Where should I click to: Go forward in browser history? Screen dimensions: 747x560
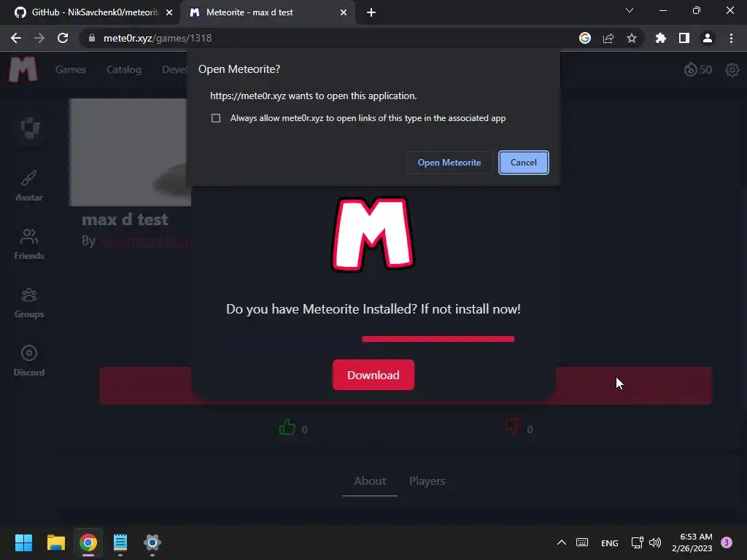point(39,38)
